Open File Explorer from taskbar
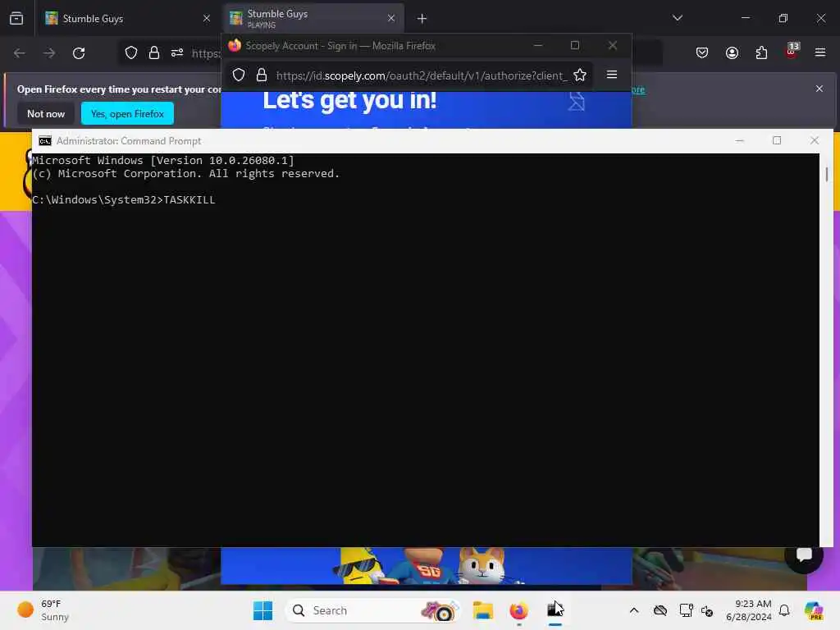 click(x=482, y=610)
